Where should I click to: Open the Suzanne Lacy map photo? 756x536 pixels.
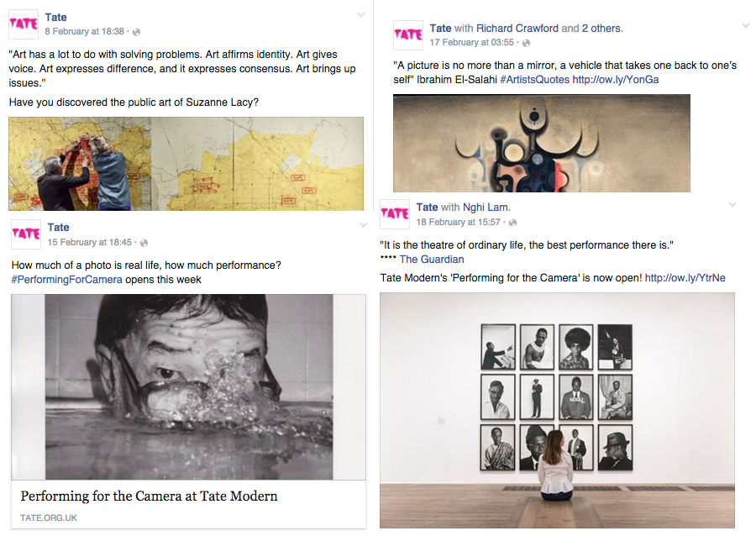pos(186,164)
